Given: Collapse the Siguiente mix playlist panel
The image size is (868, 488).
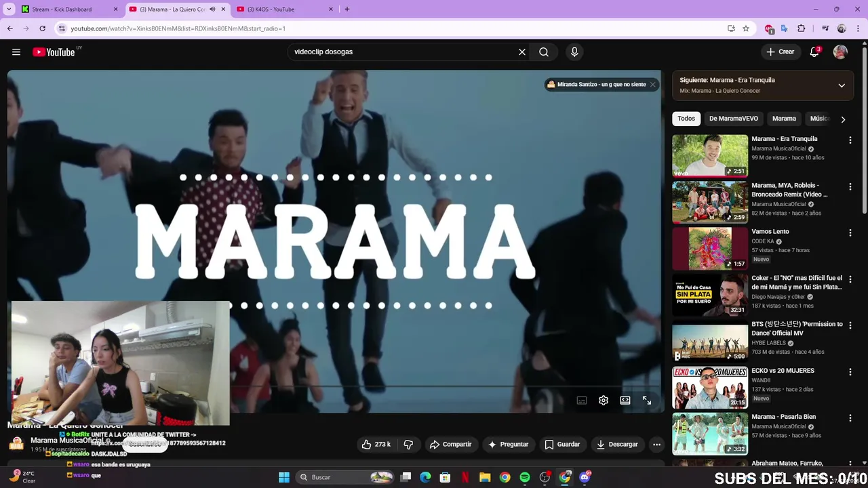Looking at the screenshot, I should (x=842, y=85).
